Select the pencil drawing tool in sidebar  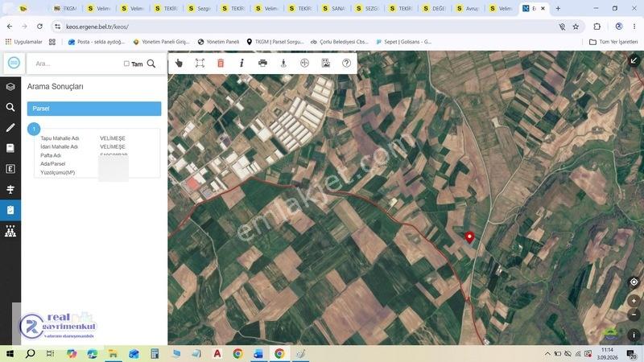point(10,128)
